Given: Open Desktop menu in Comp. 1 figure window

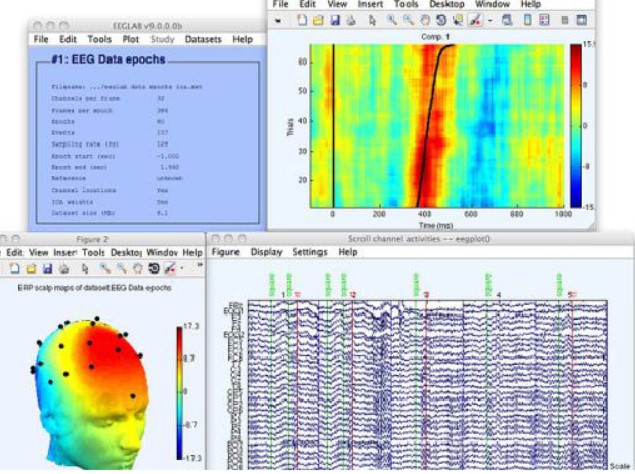Looking at the screenshot, I should 447,4.
